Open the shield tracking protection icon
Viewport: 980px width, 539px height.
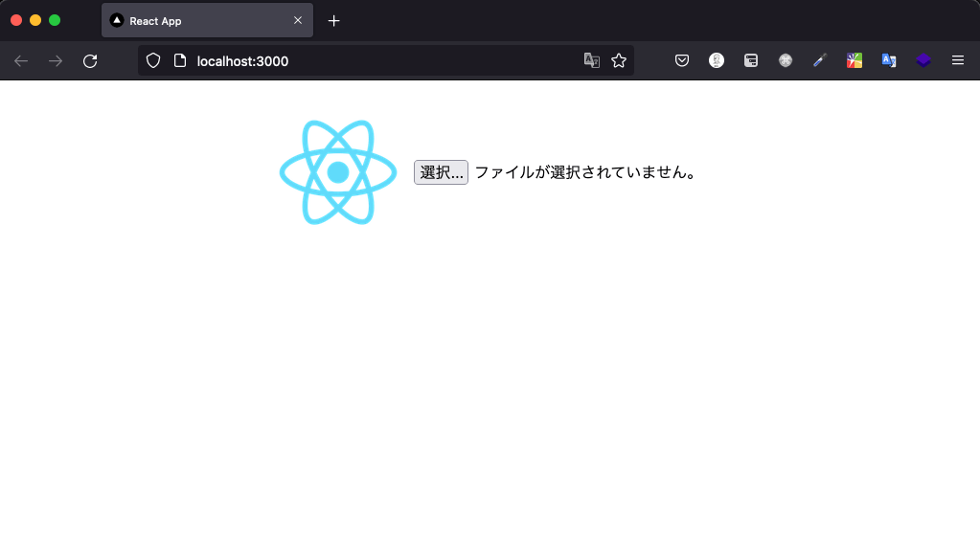[x=153, y=60]
